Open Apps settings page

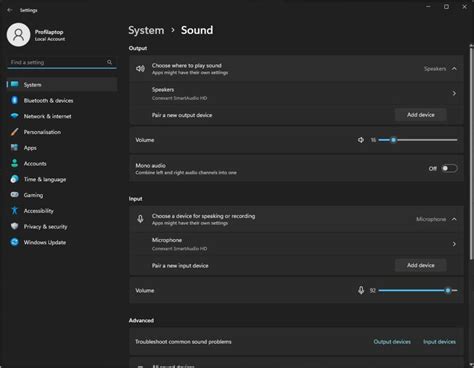point(62,148)
